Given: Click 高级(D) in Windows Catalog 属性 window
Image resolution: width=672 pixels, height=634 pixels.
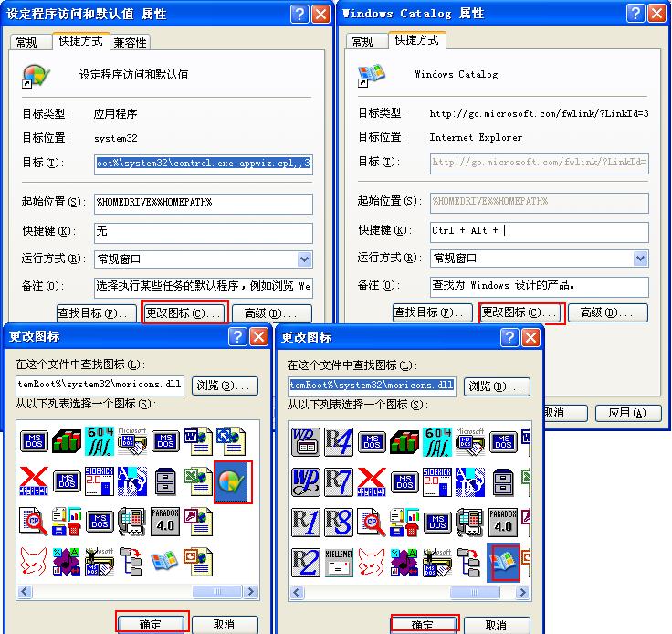Looking at the screenshot, I should click(608, 312).
